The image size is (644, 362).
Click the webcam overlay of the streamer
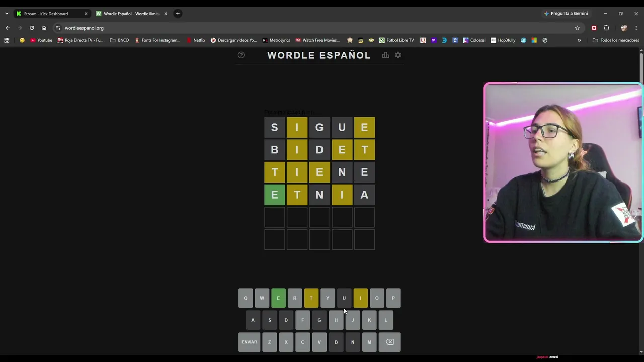tap(563, 162)
